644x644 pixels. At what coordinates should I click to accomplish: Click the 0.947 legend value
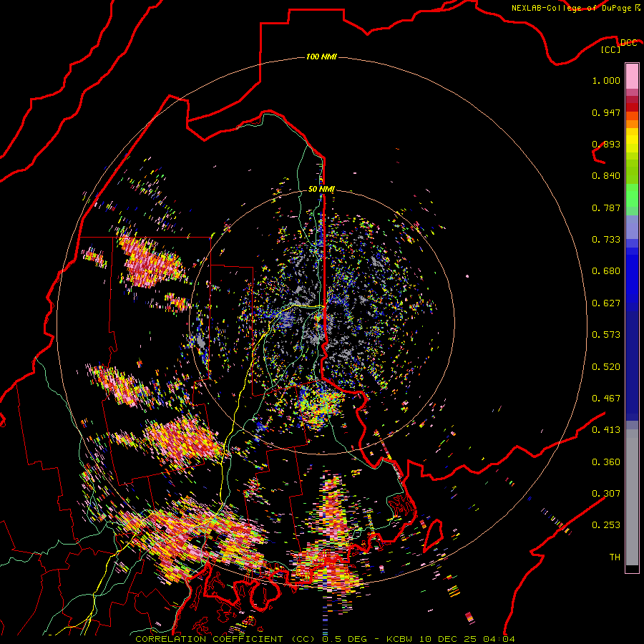point(606,112)
